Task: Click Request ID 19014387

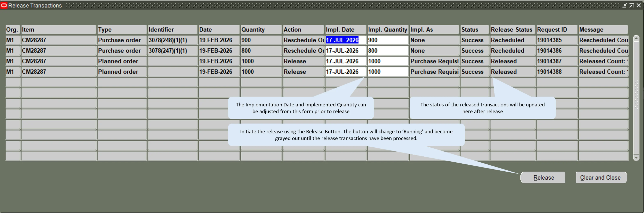Action: tap(557, 61)
